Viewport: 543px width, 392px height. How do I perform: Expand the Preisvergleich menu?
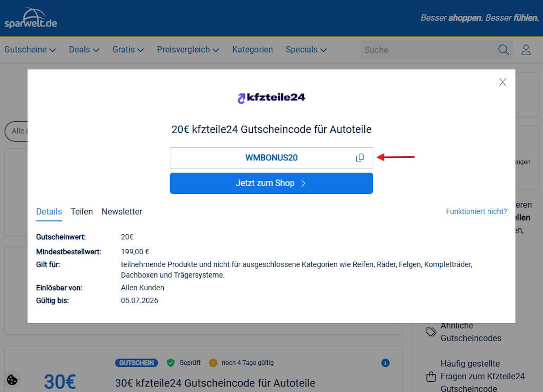188,50
